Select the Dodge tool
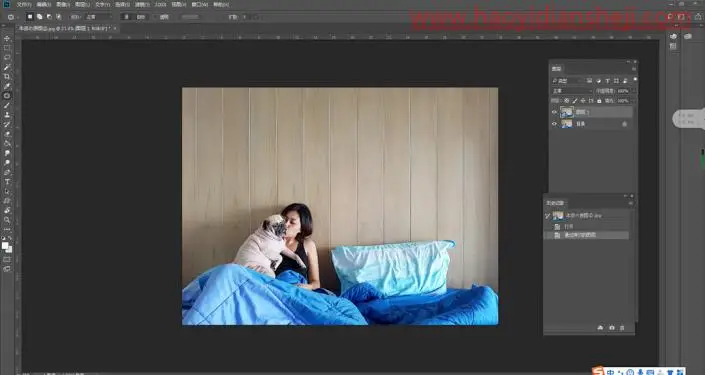Viewport: 705px width, 375px height. pyautogui.click(x=7, y=163)
